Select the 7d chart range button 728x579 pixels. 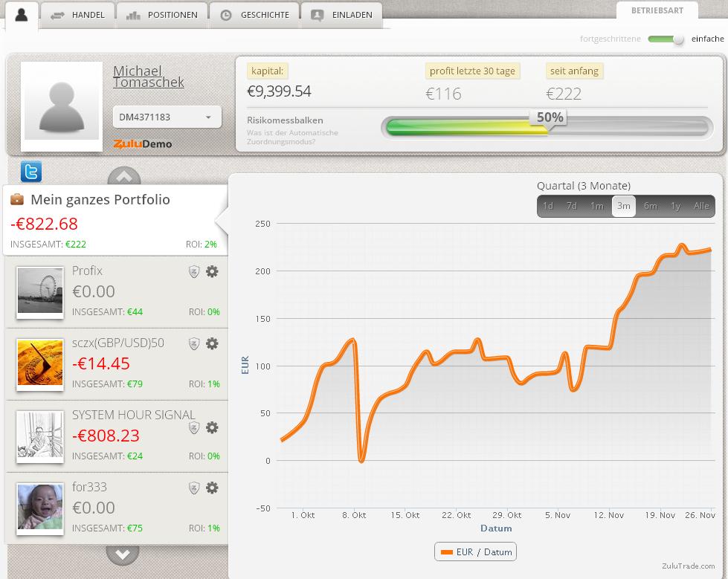tap(571, 206)
